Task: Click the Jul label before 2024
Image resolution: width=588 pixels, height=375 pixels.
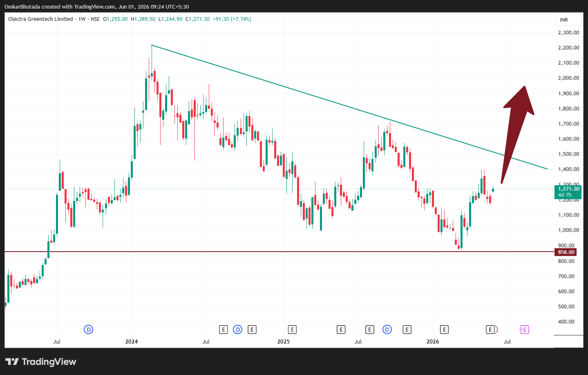Action: tap(57, 342)
